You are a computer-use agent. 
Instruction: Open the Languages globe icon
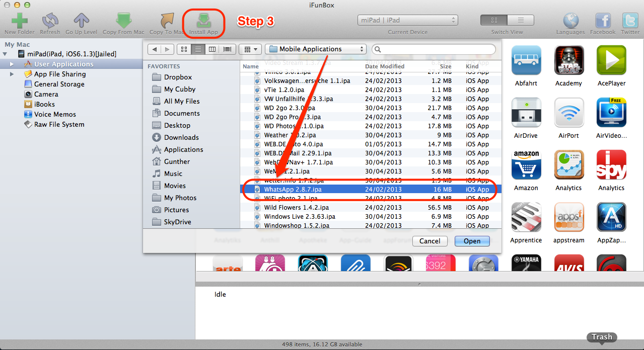[x=570, y=21]
